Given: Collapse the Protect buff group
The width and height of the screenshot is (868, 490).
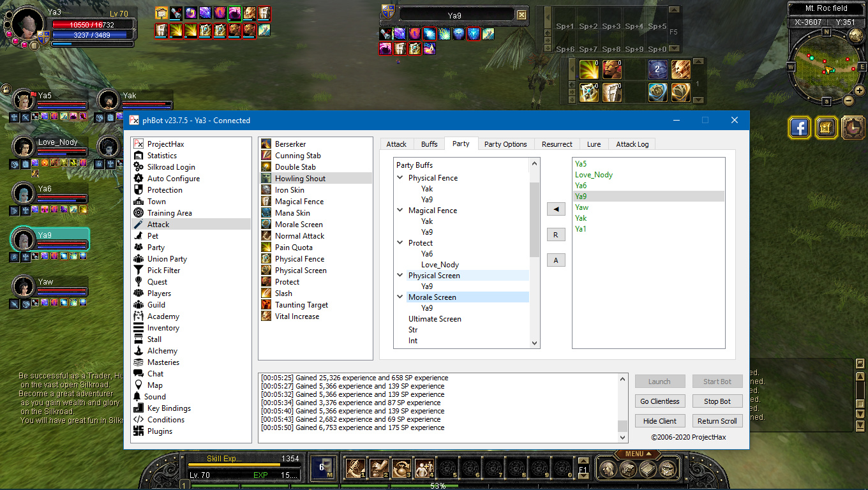Looking at the screenshot, I should [400, 243].
